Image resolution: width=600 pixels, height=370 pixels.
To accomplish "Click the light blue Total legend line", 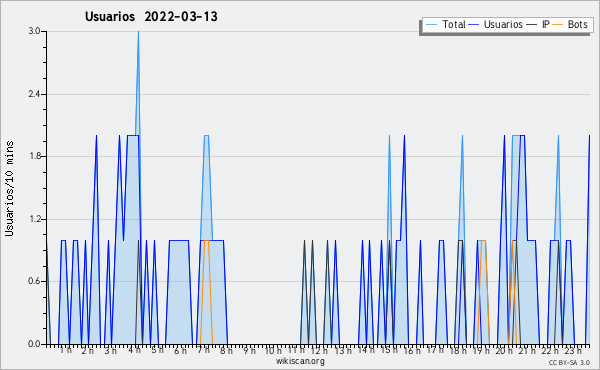I will tap(431, 25).
